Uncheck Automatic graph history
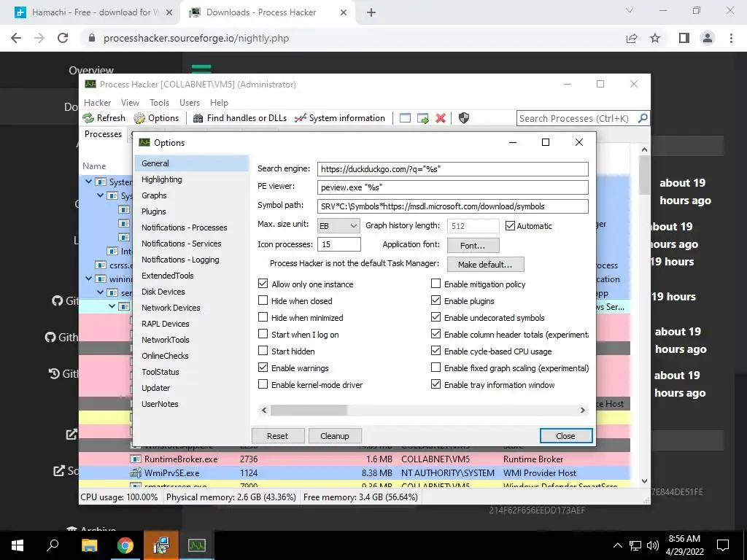This screenshot has height=560, width=747. [x=510, y=226]
